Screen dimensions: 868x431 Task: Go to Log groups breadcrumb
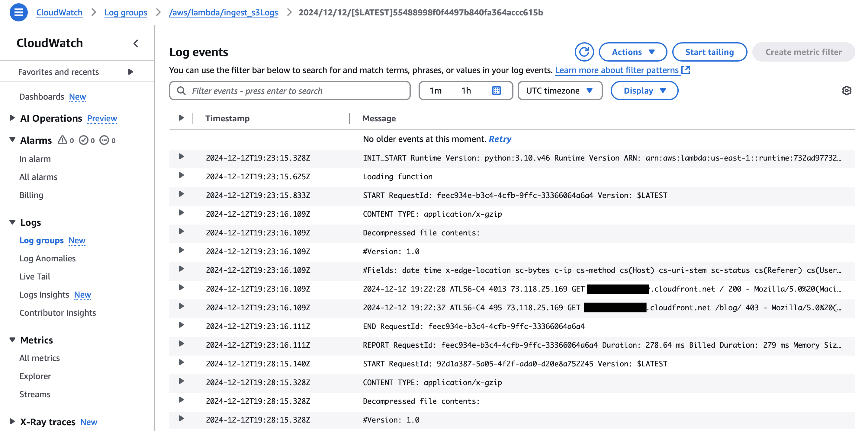click(126, 12)
